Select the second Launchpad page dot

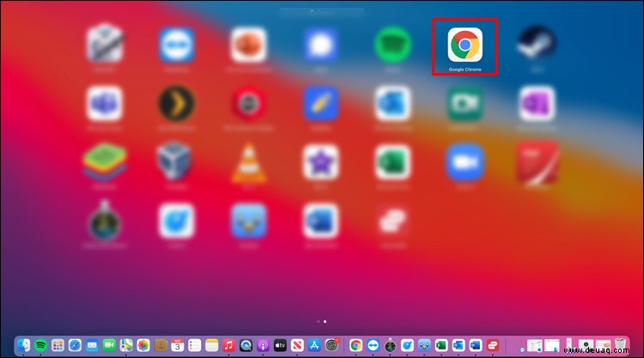coord(325,321)
